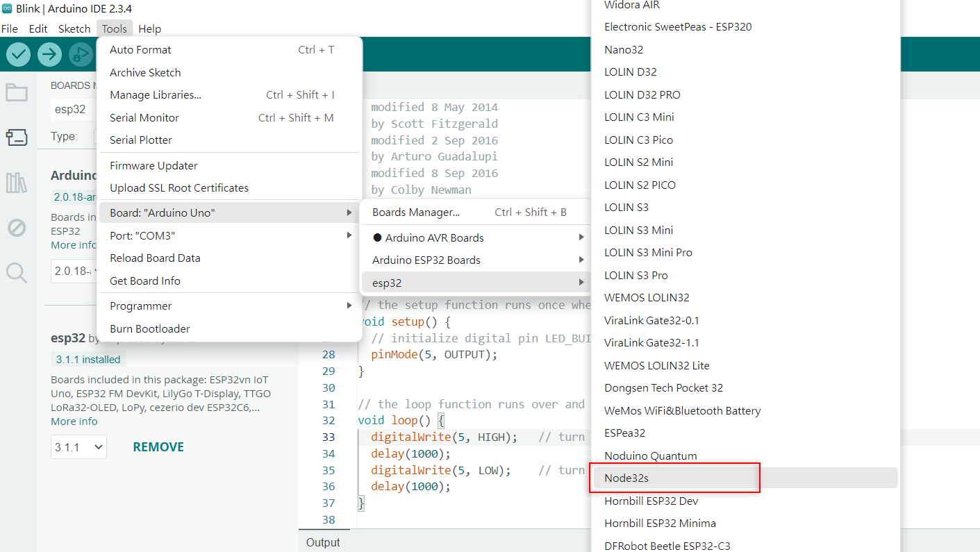Select the ViraLink Gate32-0.1 board
Viewport: 980px width, 552px height.
click(744, 320)
